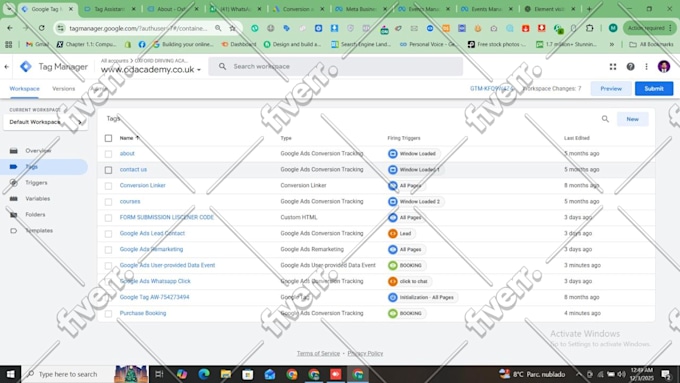Image resolution: width=680 pixels, height=383 pixels.
Task: Switch to the Workspace tab
Action: pos(24,88)
